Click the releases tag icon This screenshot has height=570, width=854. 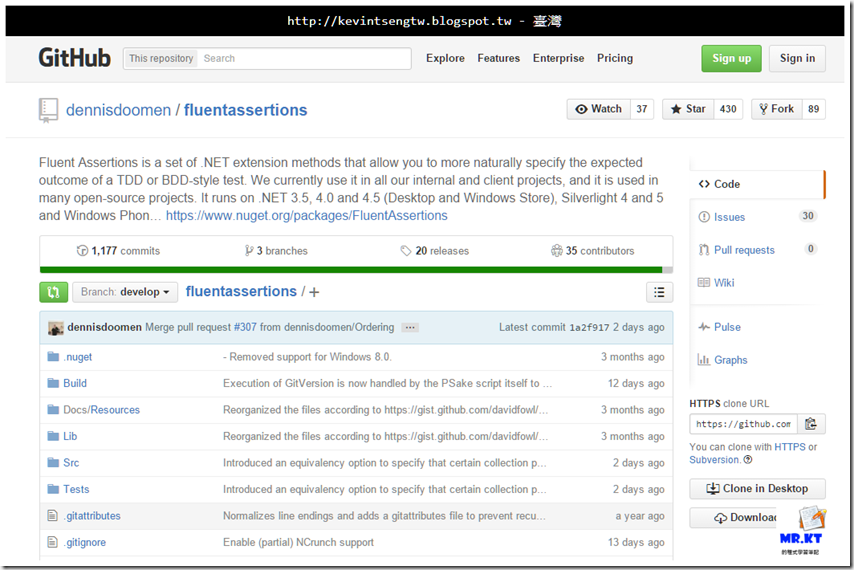click(x=406, y=250)
